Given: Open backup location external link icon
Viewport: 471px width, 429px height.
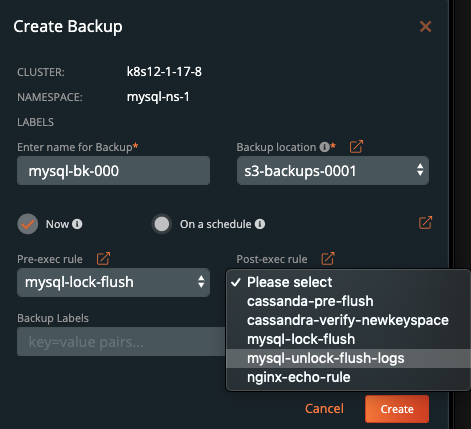Looking at the screenshot, I should [356, 147].
